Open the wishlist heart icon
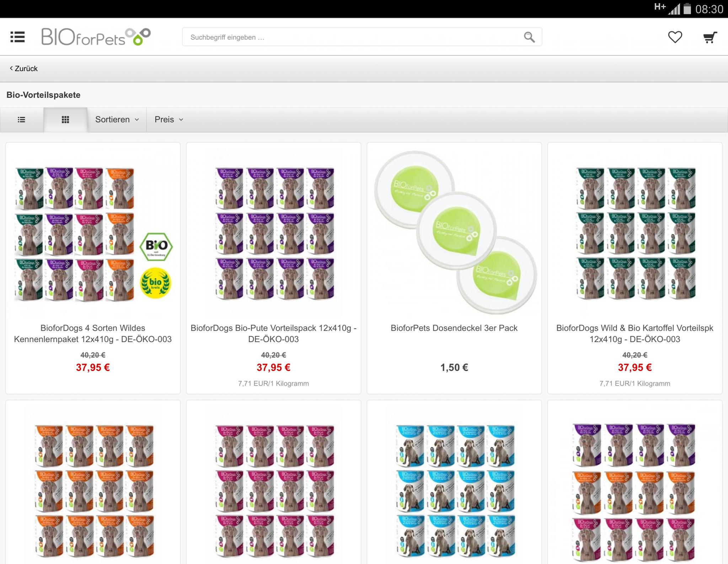728x564 pixels. (x=675, y=37)
